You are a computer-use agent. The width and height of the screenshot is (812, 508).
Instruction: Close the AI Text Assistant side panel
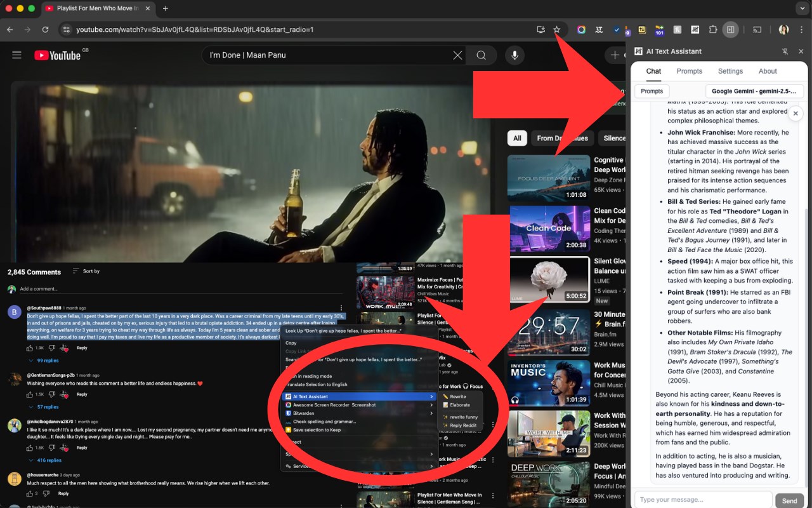801,51
